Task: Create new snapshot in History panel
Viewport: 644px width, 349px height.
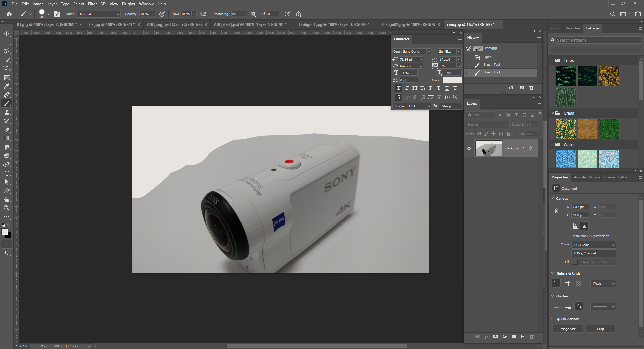Action: (522, 88)
